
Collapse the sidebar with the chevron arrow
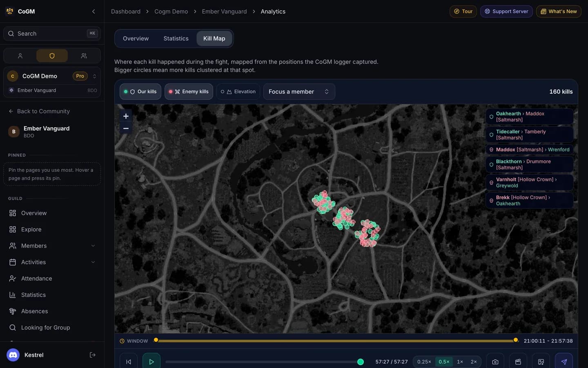pos(94,11)
